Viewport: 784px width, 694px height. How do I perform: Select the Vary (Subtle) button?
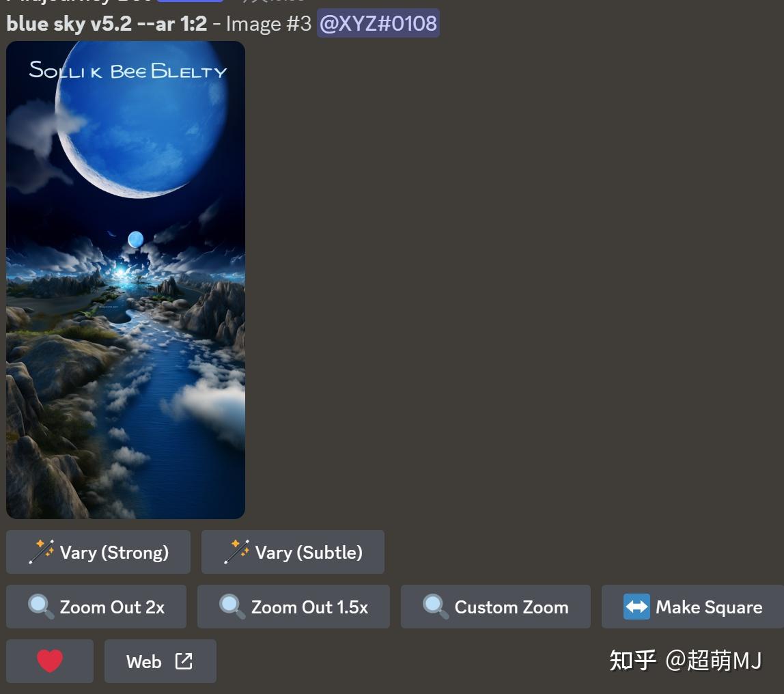[x=293, y=551]
